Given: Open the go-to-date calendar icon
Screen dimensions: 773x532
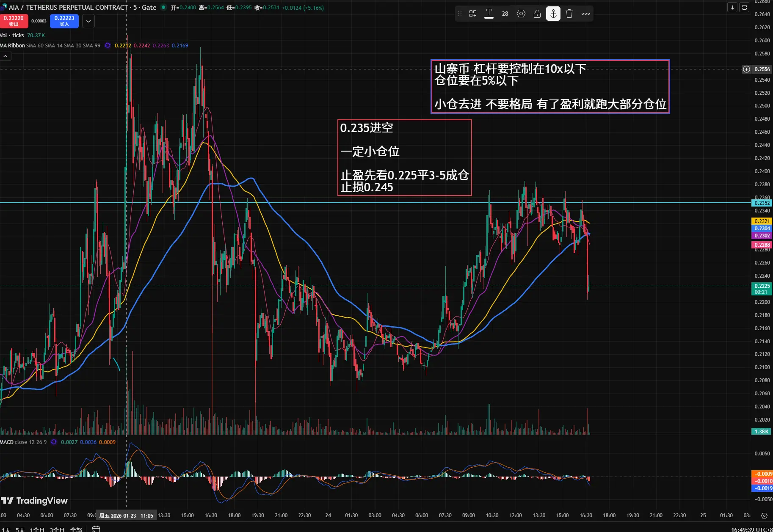Looking at the screenshot, I should coord(96,529).
